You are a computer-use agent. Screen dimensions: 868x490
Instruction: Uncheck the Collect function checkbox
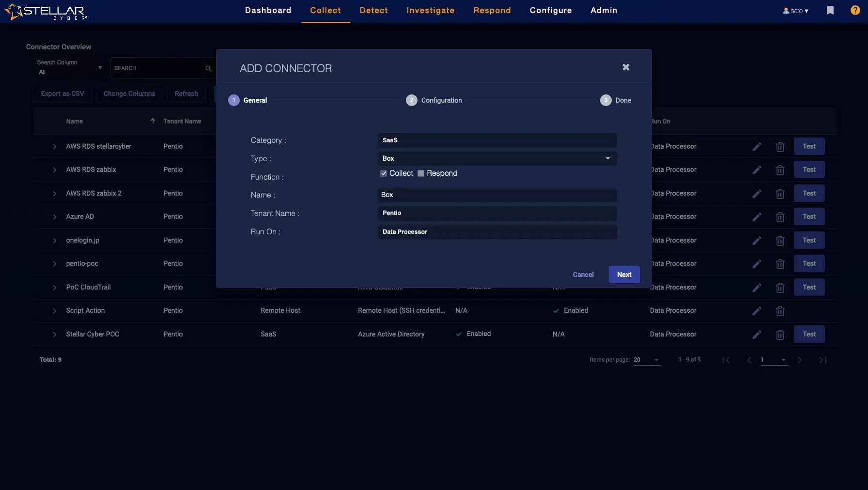point(384,173)
